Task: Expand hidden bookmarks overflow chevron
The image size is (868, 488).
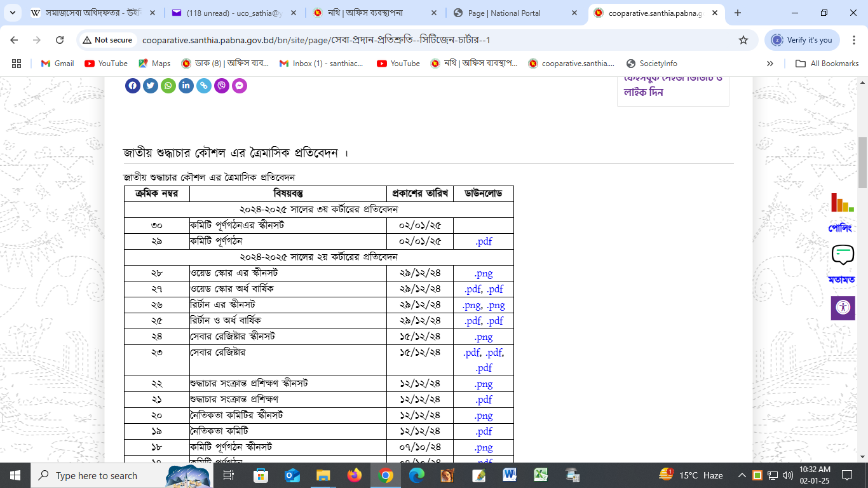Action: 770,64
